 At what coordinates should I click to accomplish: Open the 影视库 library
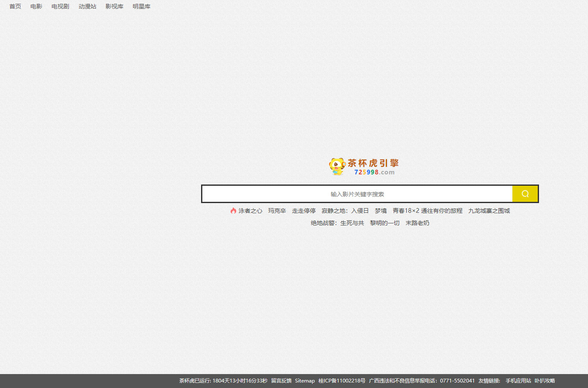(114, 6)
